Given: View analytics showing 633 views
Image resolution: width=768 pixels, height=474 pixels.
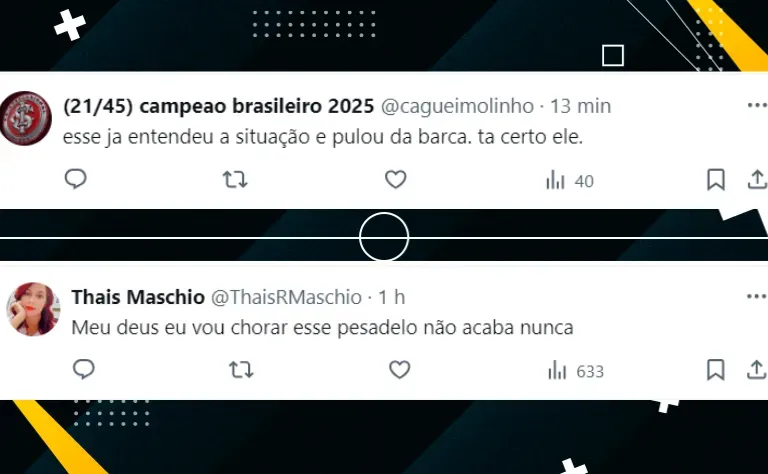Looking at the screenshot, I should (576, 371).
